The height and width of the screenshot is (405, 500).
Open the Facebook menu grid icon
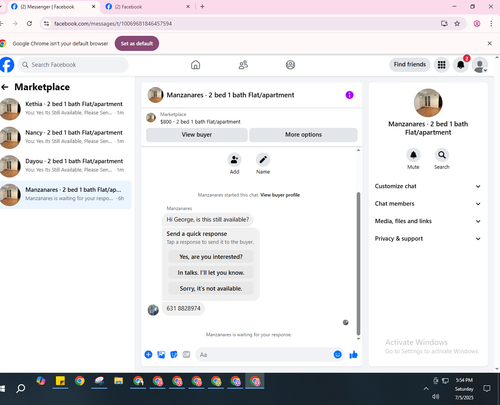coord(441,65)
